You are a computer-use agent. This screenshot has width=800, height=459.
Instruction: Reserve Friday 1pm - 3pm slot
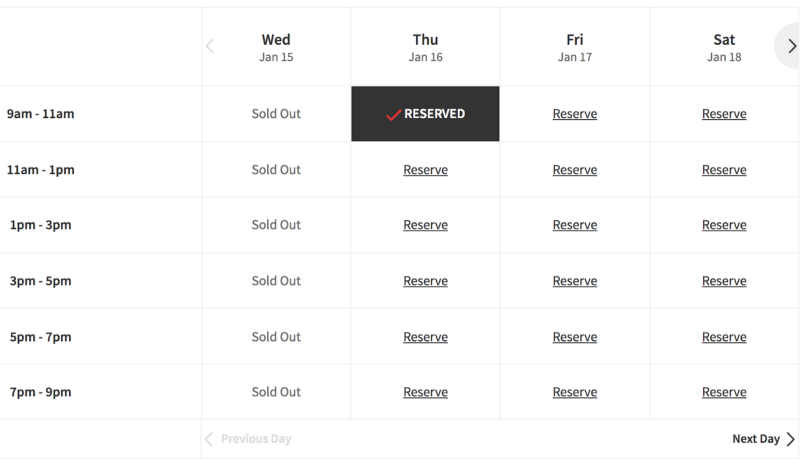pyautogui.click(x=575, y=225)
